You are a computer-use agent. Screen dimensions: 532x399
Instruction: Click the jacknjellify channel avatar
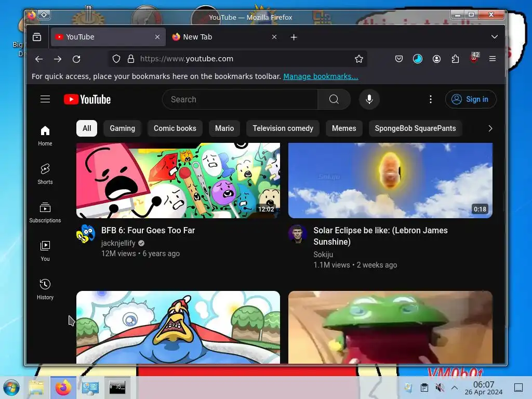point(86,234)
